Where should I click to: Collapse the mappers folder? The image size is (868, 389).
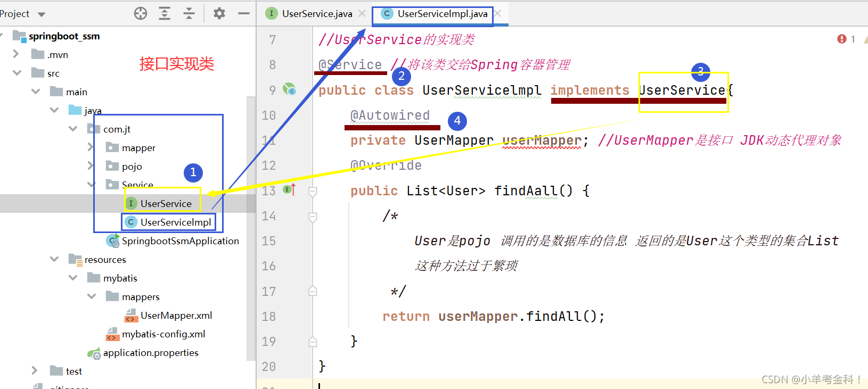92,296
